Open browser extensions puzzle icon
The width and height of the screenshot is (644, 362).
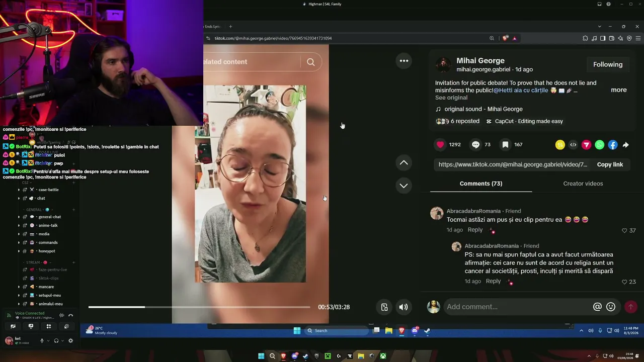(585, 38)
